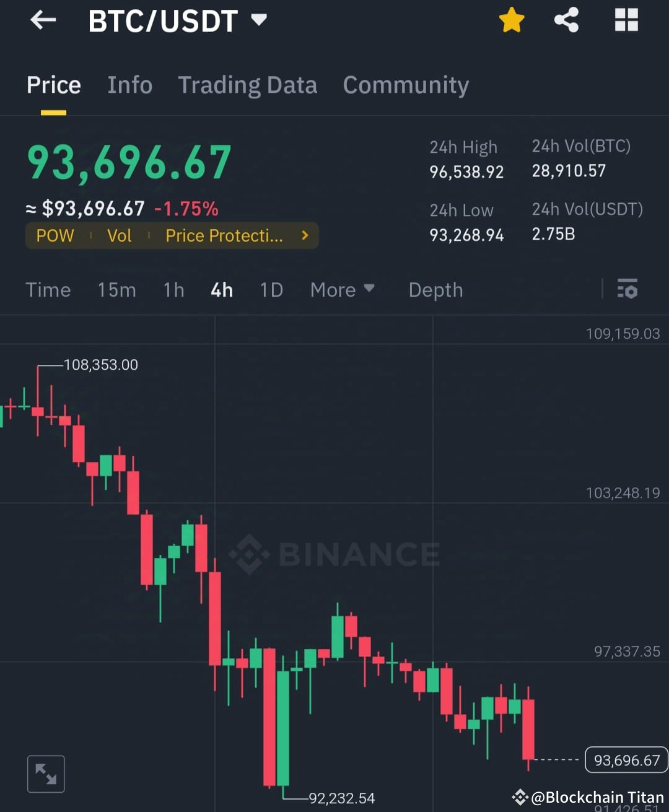This screenshot has width=669, height=812.
Task: Open the Community tab
Action: pyautogui.click(x=406, y=85)
